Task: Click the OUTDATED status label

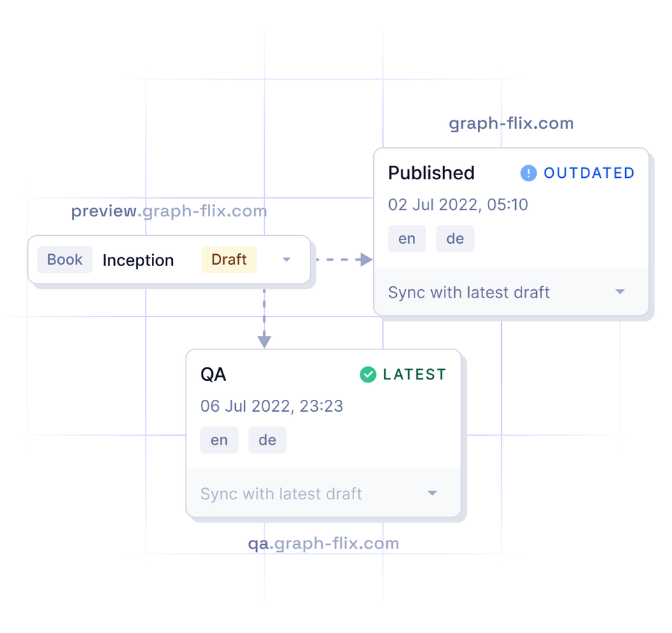Action: [589, 173]
